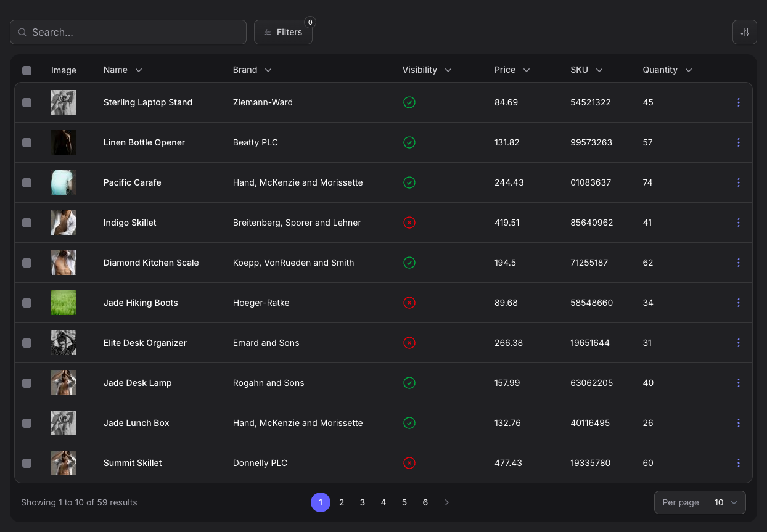Click SKU 19651644

pos(590,343)
